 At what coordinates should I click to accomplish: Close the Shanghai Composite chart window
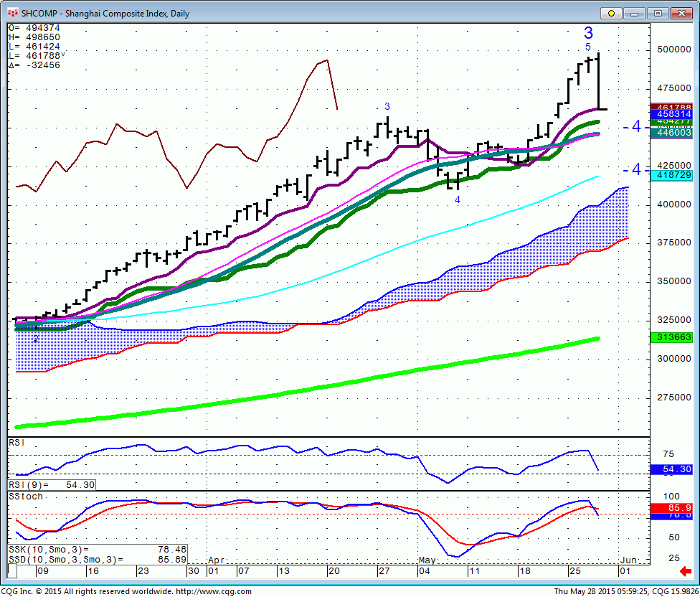pos(681,14)
